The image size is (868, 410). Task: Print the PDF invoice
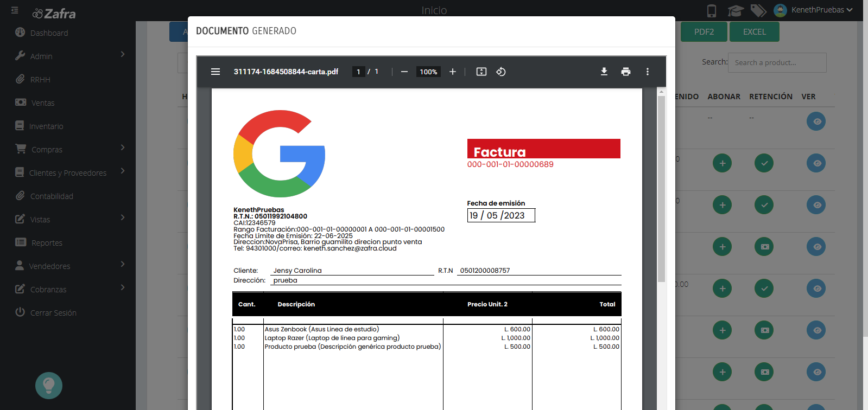(x=626, y=72)
